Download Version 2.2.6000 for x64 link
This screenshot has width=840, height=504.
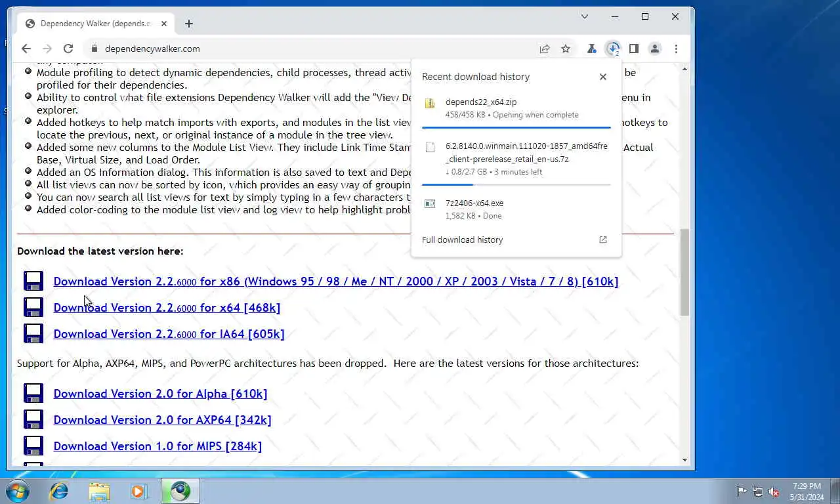tap(167, 308)
